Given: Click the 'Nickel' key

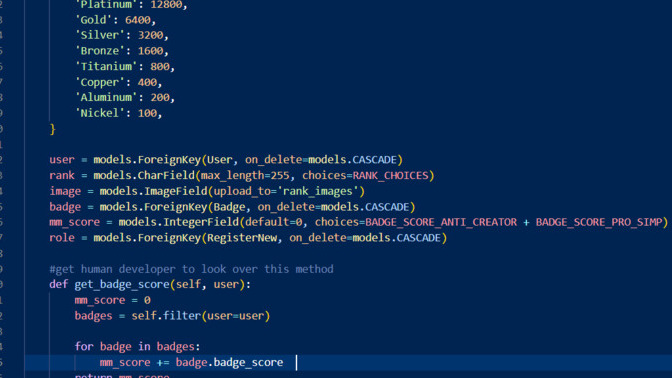Looking at the screenshot, I should [x=100, y=113].
